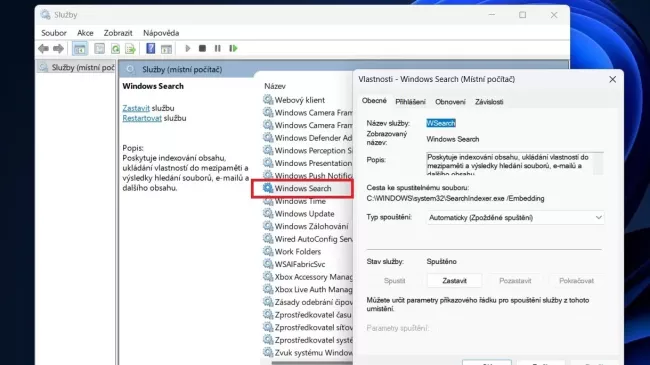Select the WSAIFabricSvc service
650x365 pixels.
(300, 264)
